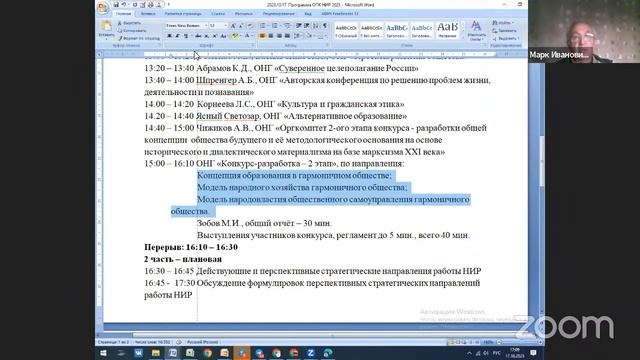Screen dimensions: 640x360
Task: Undo the last action in Quick Access
Action: 124,4
